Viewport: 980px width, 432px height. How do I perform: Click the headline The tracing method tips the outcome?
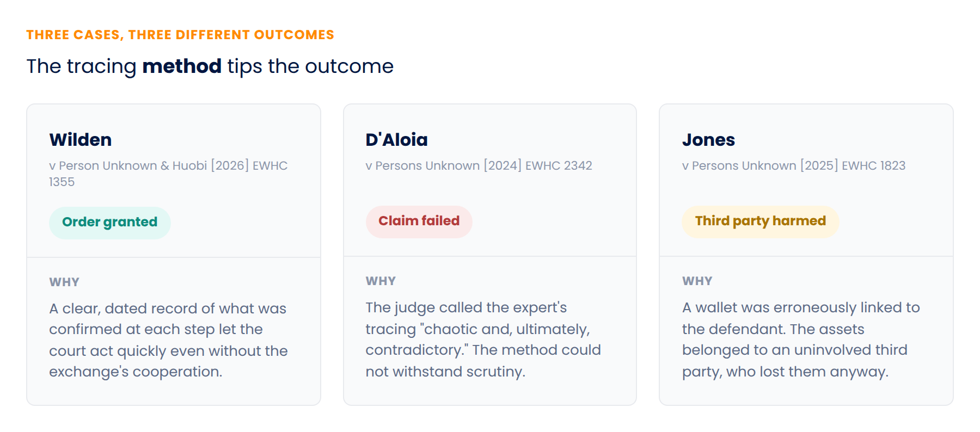210,66
